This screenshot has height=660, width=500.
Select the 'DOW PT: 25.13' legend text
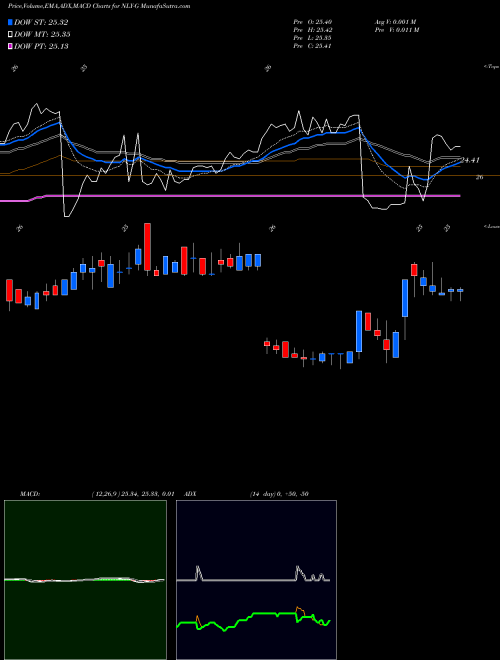click(41, 46)
